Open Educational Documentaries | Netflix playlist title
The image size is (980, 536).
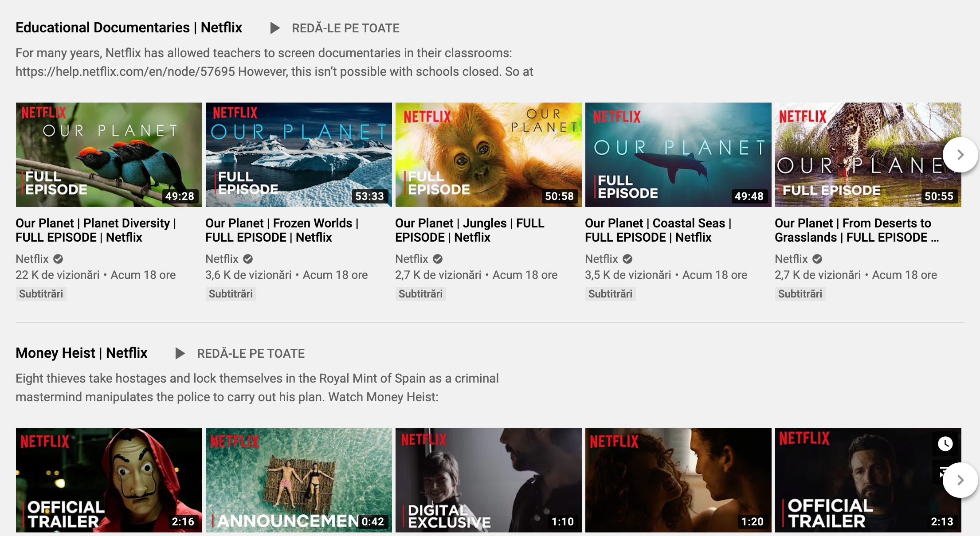coord(129,28)
